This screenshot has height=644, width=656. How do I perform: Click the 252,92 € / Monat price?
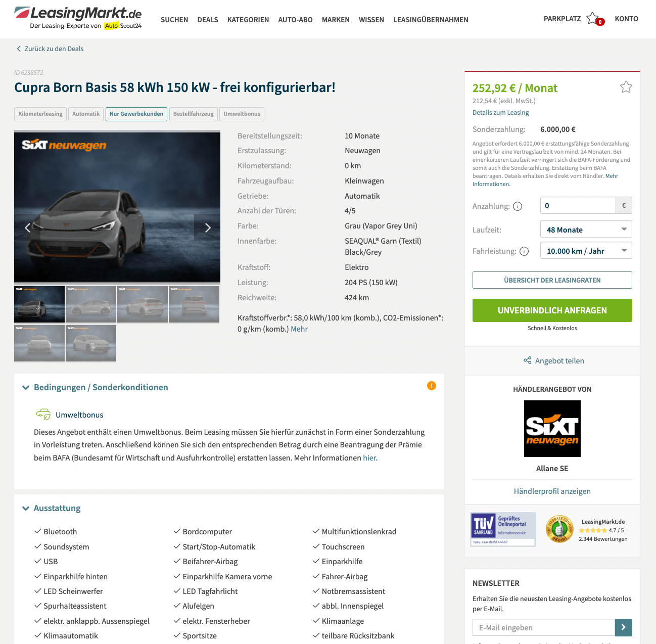(515, 88)
